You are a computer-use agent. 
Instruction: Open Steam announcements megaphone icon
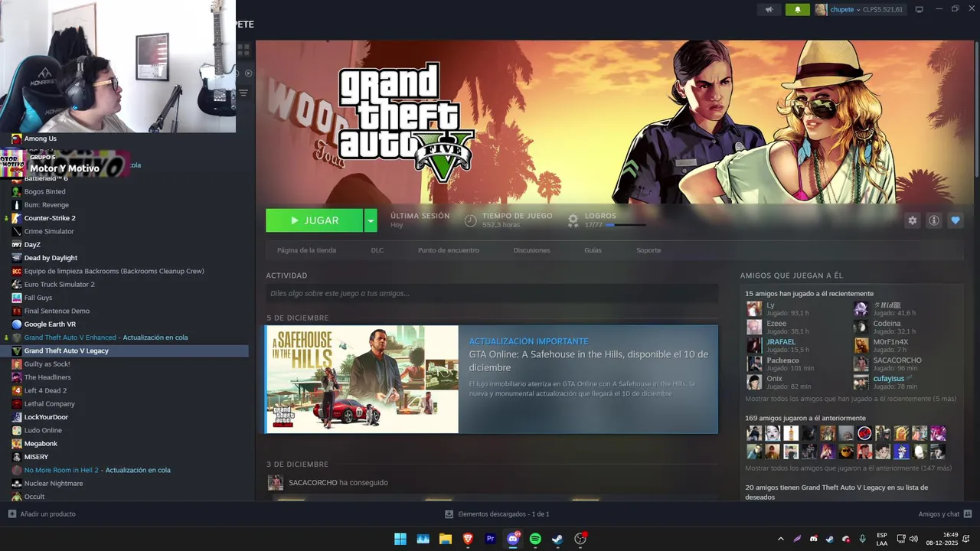(769, 9)
